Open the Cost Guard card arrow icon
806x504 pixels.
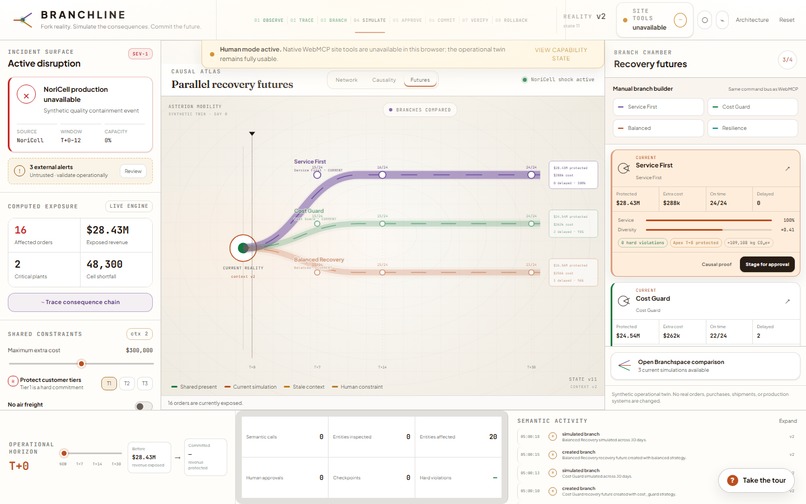(787, 301)
